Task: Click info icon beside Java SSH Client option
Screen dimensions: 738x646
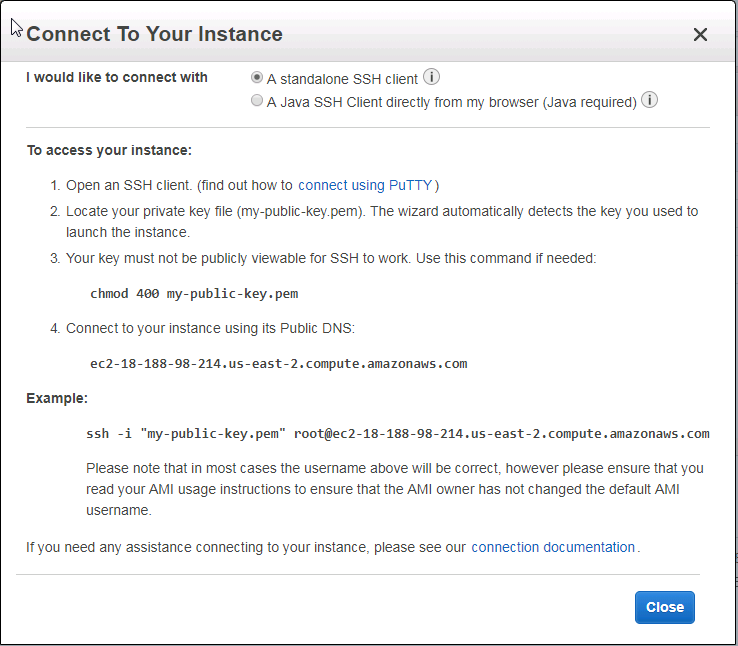Action: click(650, 101)
